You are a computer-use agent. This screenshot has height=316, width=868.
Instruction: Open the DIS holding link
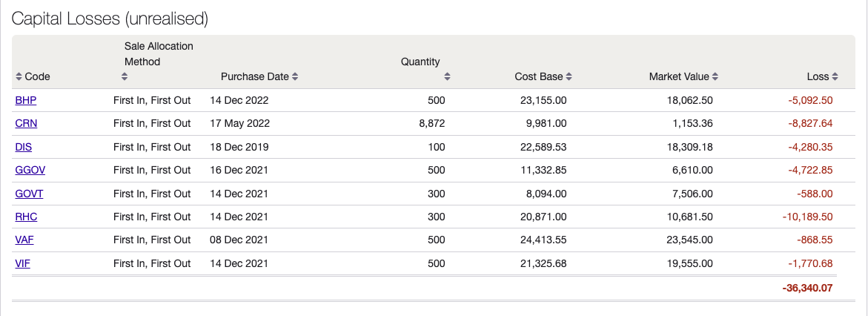pyautogui.click(x=23, y=147)
